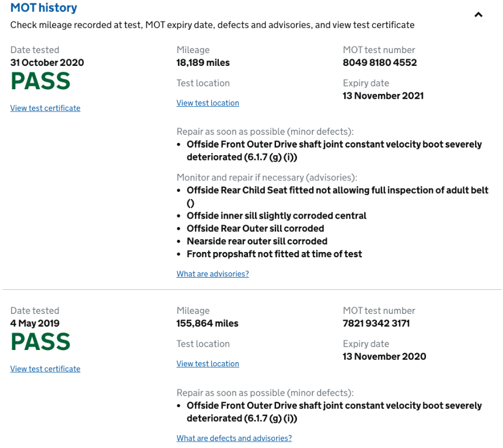Screen dimensions: 503x448
Task: View test certificate for 4 May 2019
Action: (46, 369)
